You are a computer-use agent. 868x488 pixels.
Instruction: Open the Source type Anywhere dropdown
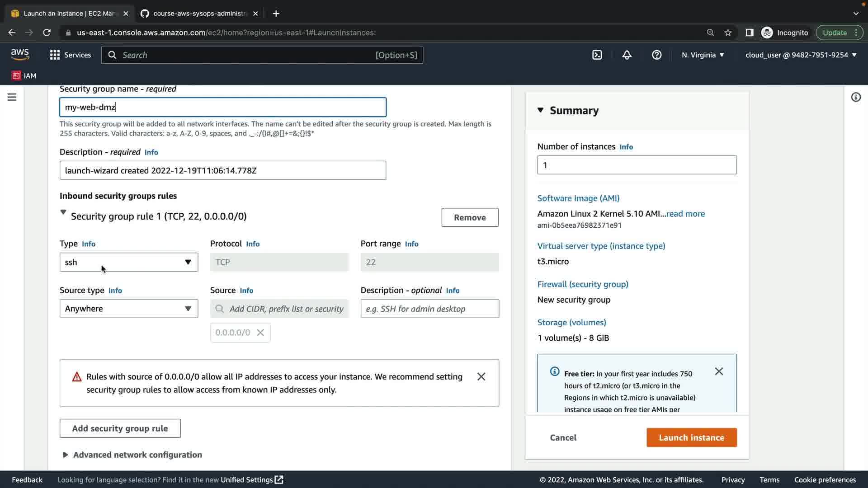click(128, 309)
